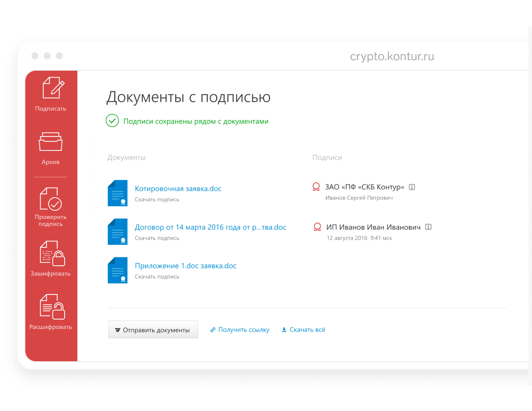
Task: Click the Скачать всё link
Action: (303, 330)
